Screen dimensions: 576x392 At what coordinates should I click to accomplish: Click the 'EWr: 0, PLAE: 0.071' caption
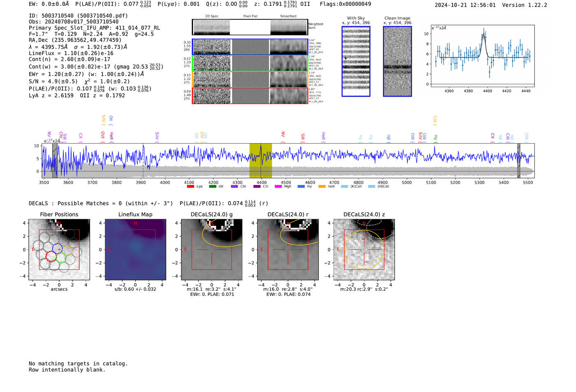coord(212,294)
